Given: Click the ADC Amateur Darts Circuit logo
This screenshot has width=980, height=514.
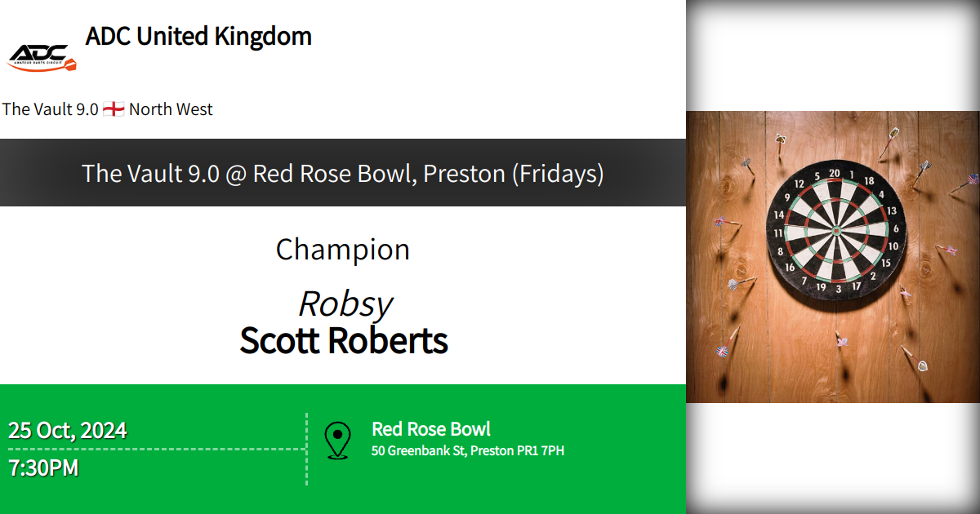Looking at the screenshot, I should tap(42, 56).
